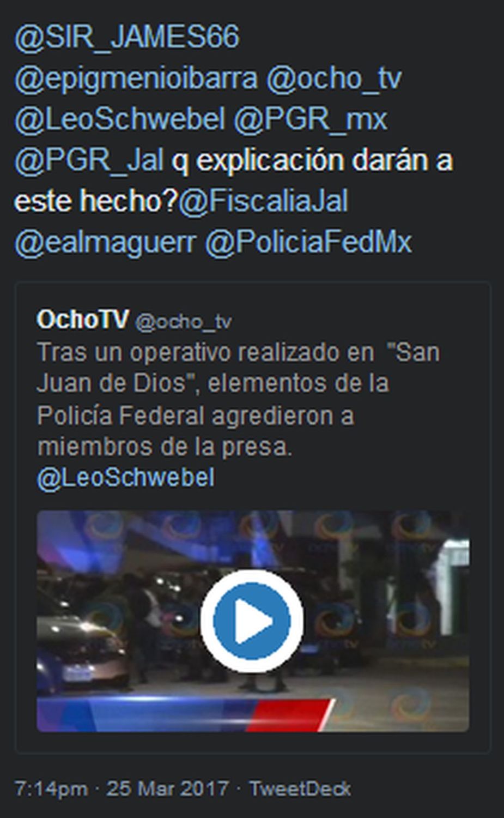504x818 pixels.
Task: Open OchoTV profile name in quoted tweet
Action: tap(83, 320)
